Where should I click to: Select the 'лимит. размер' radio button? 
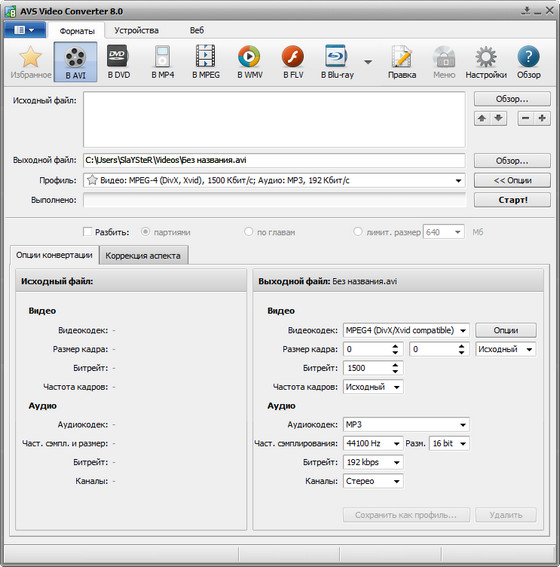[358, 231]
